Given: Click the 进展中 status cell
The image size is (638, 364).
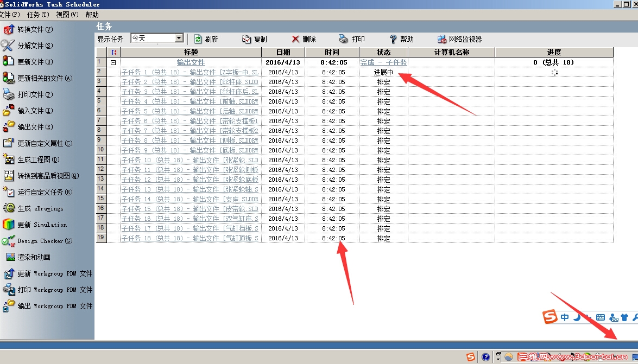Looking at the screenshot, I should (384, 72).
